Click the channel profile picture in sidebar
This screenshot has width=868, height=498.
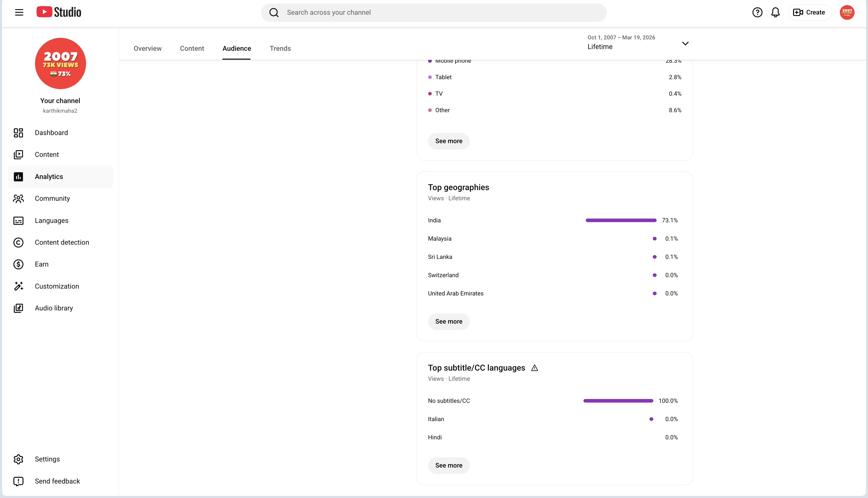(60, 63)
